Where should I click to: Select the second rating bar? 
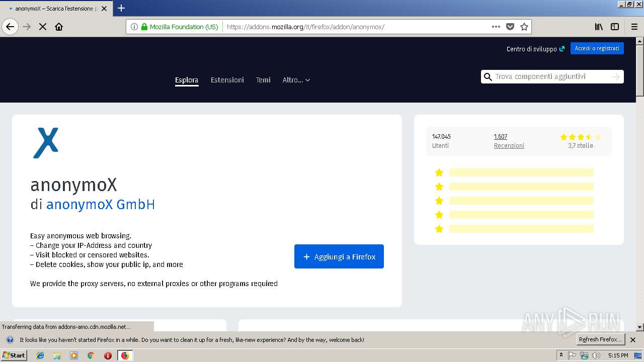click(x=521, y=187)
